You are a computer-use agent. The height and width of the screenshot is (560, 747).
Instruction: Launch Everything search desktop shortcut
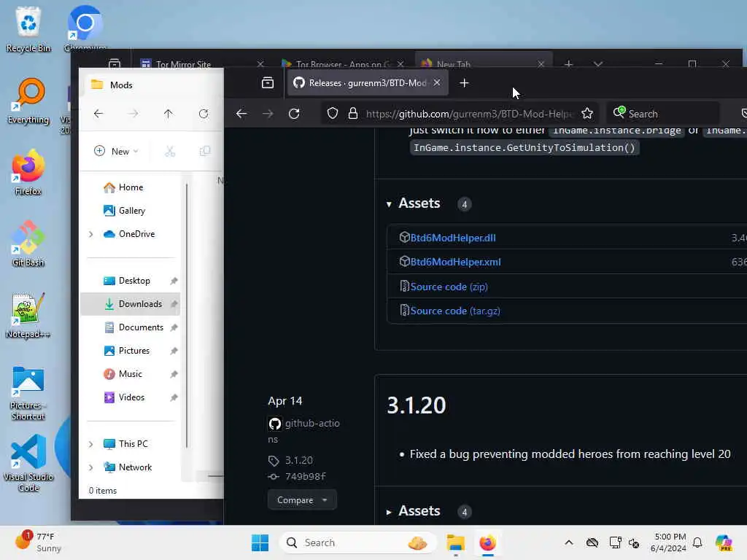click(28, 101)
